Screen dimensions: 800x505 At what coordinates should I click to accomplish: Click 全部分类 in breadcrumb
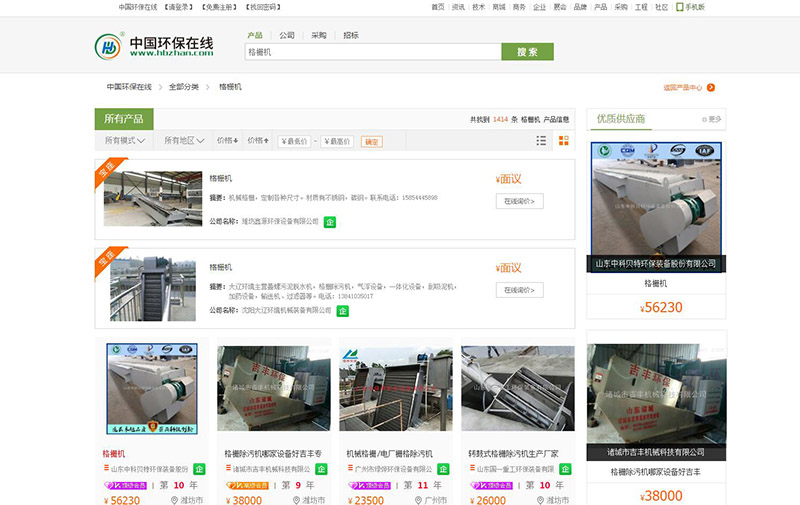(x=184, y=87)
